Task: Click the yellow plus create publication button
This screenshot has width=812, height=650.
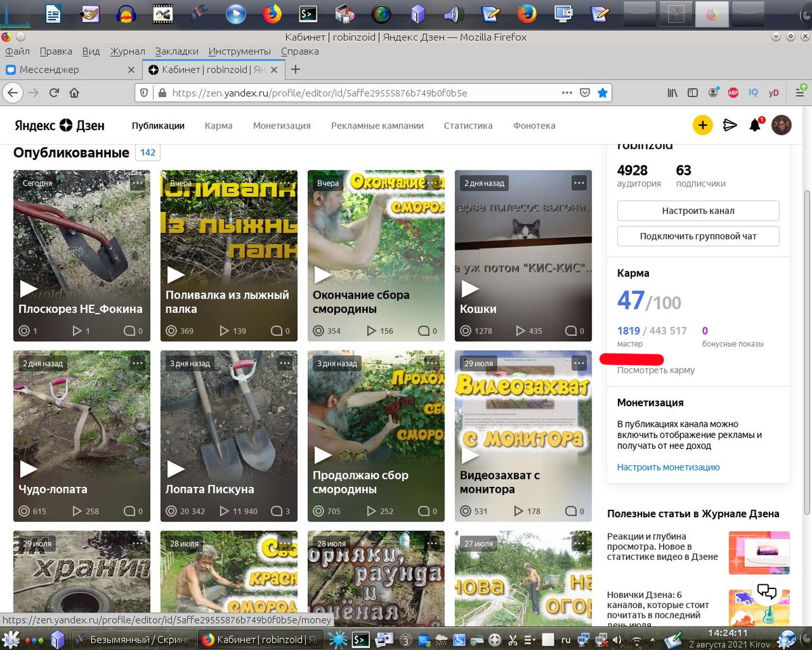Action: click(702, 125)
